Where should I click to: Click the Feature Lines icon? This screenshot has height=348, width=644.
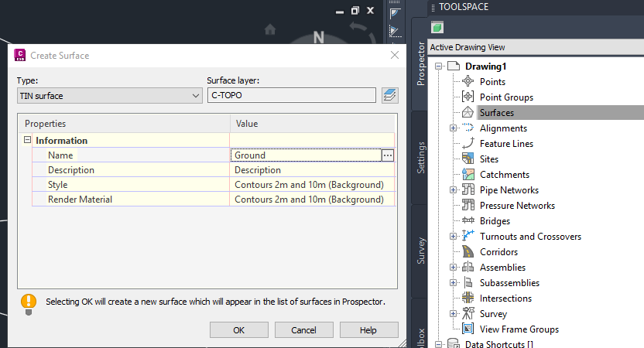[x=468, y=143]
